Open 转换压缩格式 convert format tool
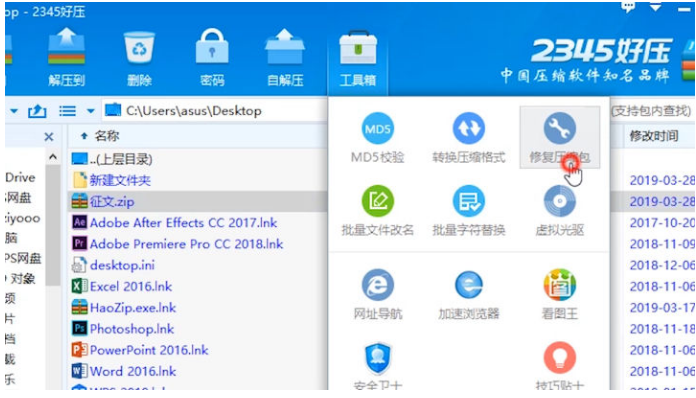 [468, 138]
